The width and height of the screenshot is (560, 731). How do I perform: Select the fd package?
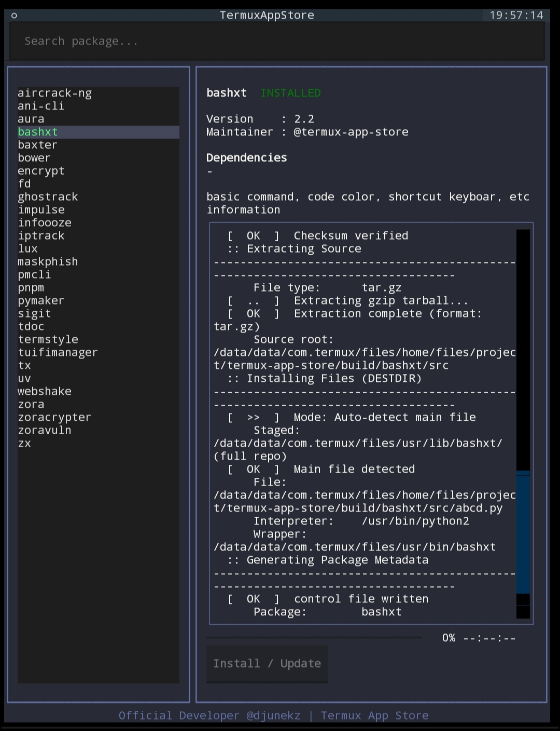tap(24, 184)
